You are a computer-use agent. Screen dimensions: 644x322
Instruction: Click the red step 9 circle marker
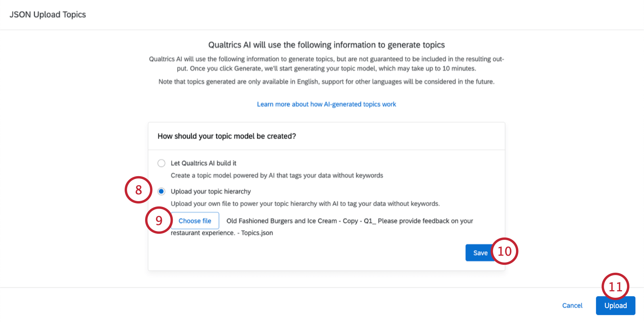point(159,220)
